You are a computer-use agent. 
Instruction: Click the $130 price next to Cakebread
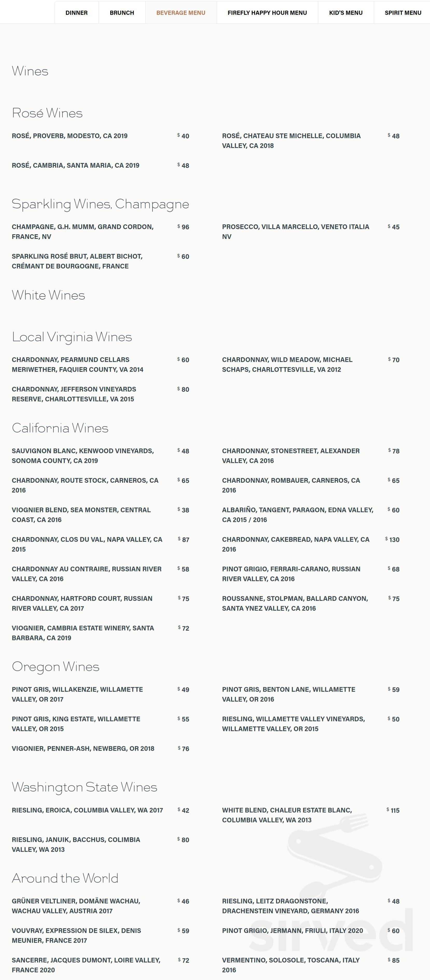[x=394, y=539]
